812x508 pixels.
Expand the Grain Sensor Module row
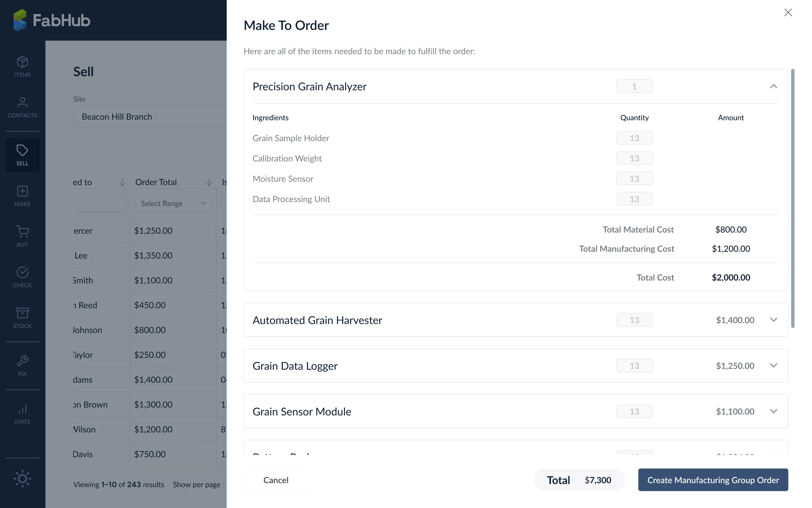pyautogui.click(x=773, y=411)
